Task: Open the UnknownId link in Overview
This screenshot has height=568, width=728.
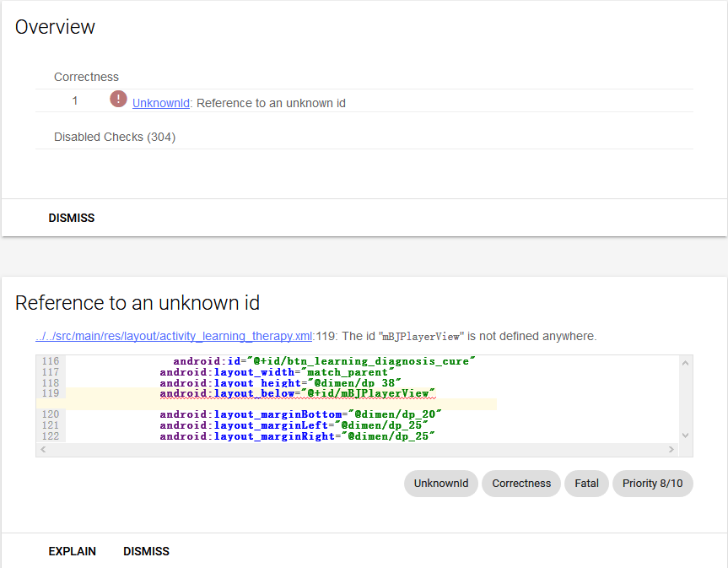Action: (x=160, y=102)
